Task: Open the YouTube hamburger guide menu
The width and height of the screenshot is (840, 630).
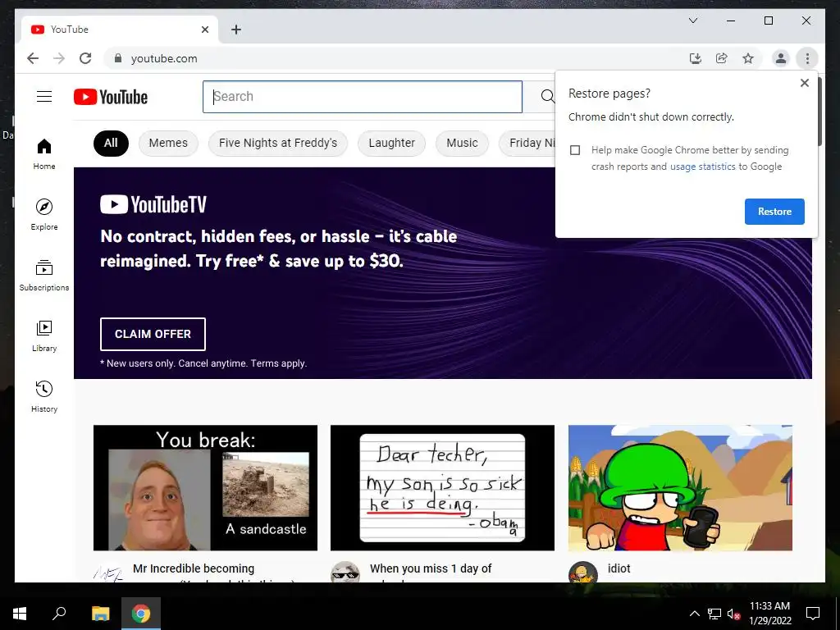Action: click(44, 97)
